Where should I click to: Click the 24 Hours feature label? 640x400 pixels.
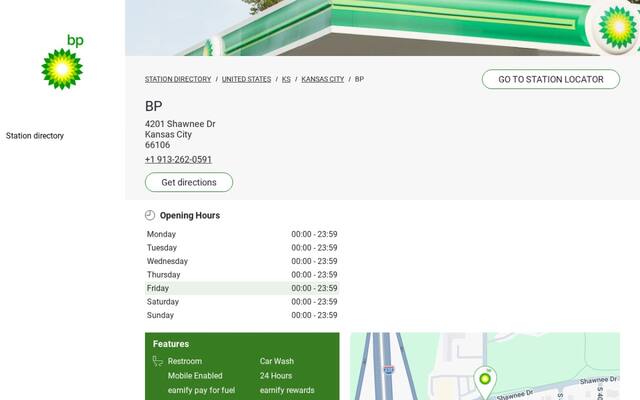pos(276,376)
